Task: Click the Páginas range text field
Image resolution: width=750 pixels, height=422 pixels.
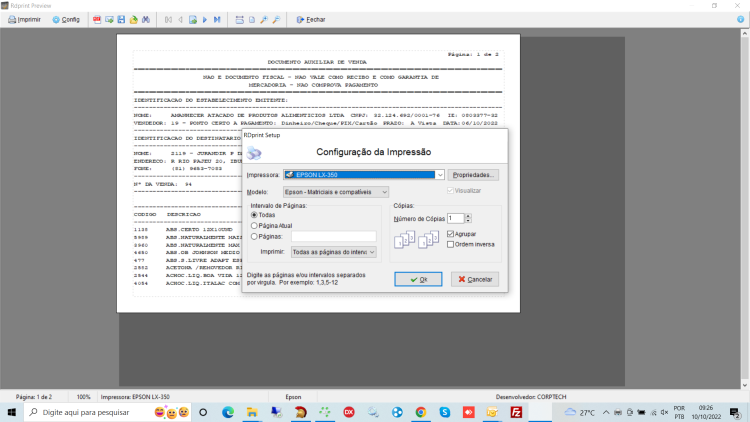Action: [333, 236]
